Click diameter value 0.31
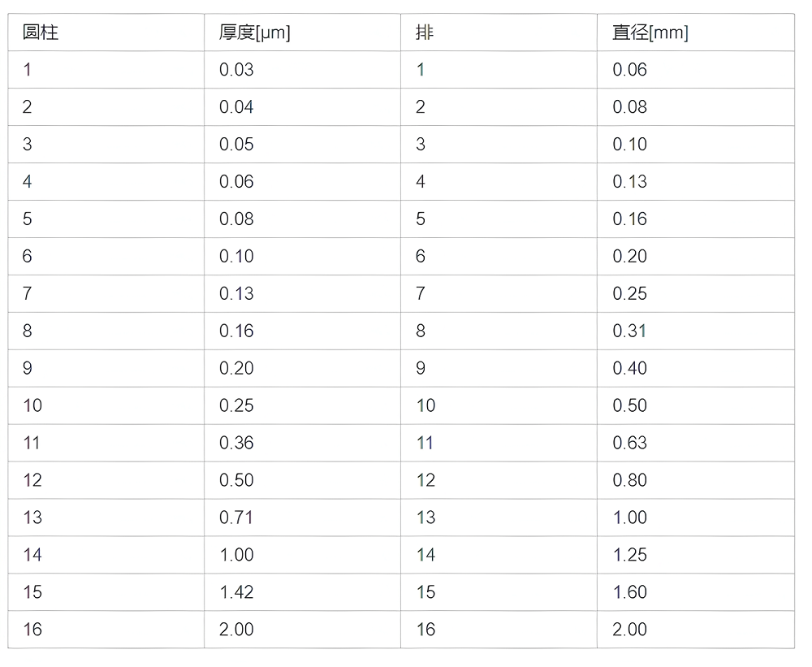Image resolution: width=812 pixels, height=667 pixels. pos(629,331)
